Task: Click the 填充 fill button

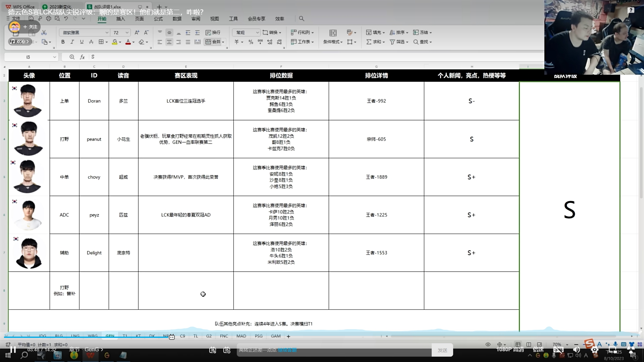Action: point(375,33)
